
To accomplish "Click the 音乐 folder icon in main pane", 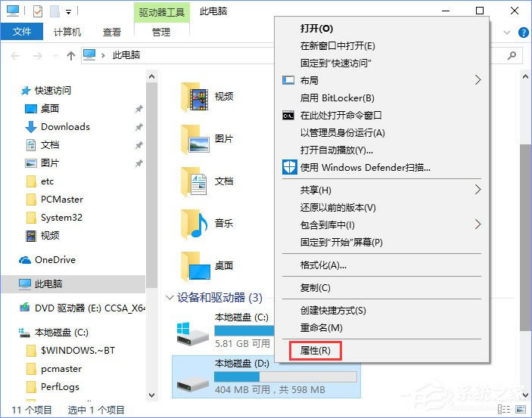I will point(194,224).
